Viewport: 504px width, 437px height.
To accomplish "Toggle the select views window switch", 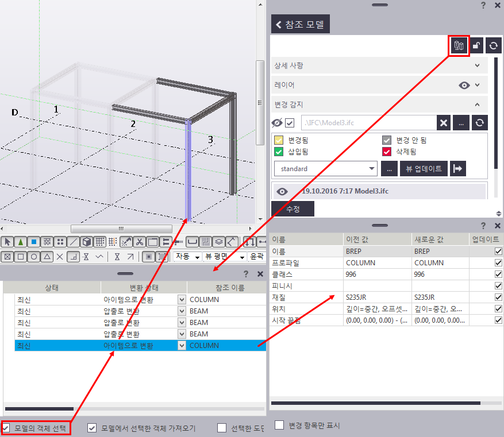I will pos(153,242).
